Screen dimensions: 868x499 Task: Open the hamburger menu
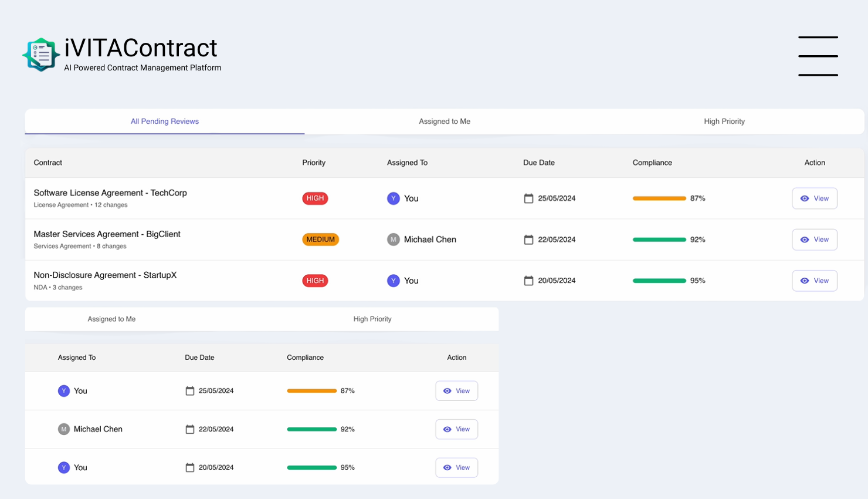point(818,56)
